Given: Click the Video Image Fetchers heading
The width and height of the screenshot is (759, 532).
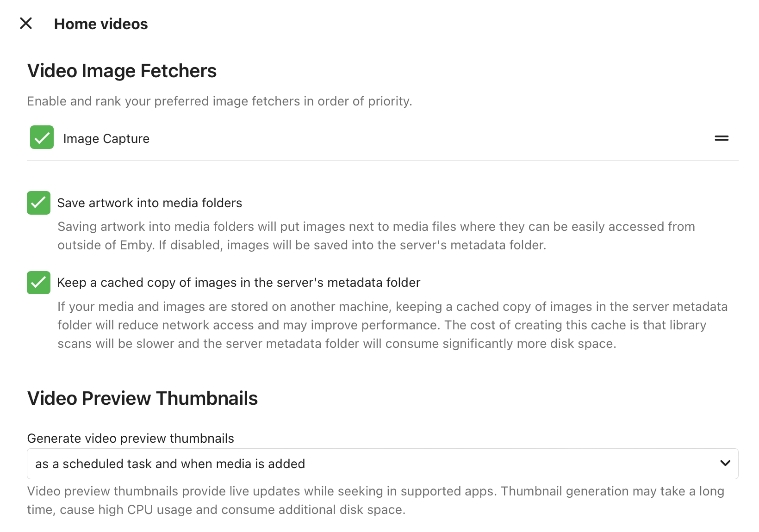Looking at the screenshot, I should 122,71.
